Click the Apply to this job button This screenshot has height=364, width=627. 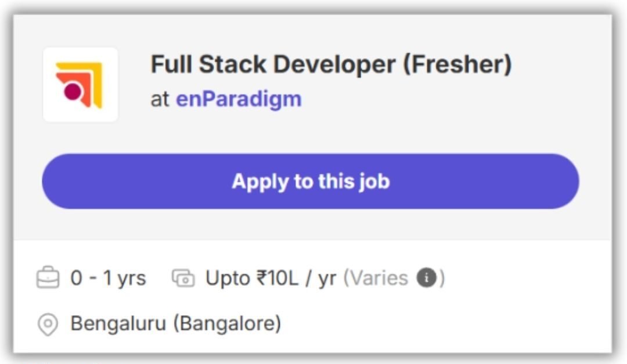click(311, 181)
